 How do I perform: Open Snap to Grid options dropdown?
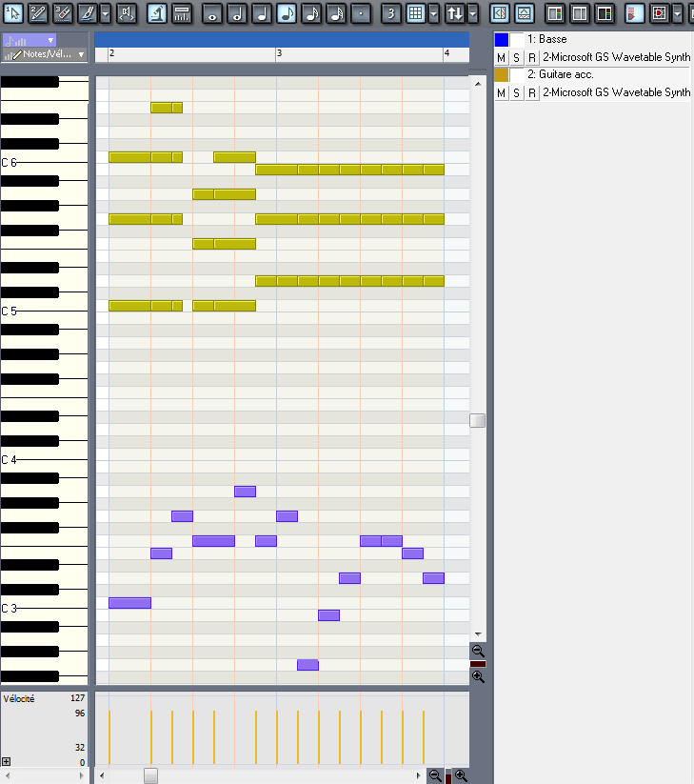pyautogui.click(x=434, y=14)
